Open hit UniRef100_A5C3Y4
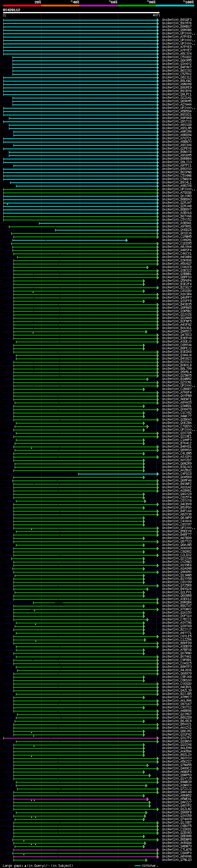This screenshot has width=197, height=868. pos(176,54)
